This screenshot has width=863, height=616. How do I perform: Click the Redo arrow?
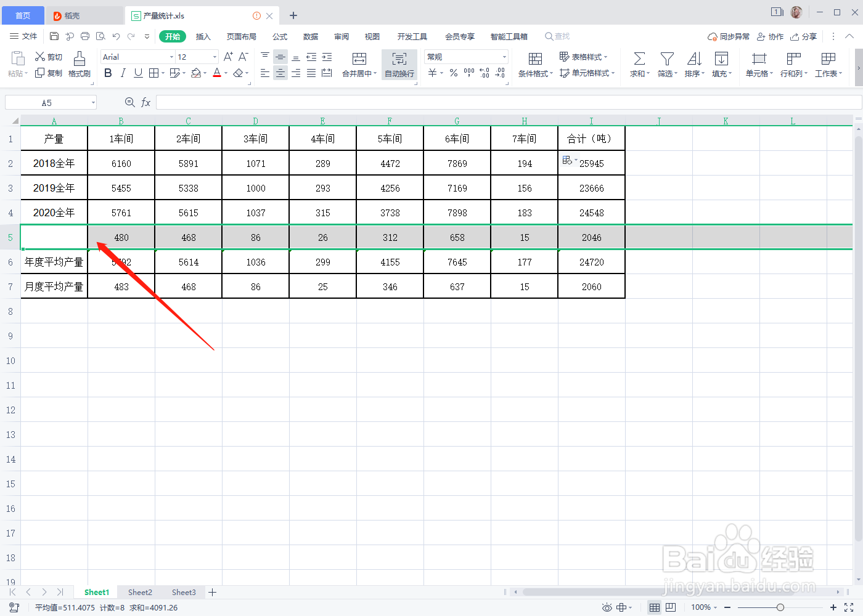pos(131,36)
